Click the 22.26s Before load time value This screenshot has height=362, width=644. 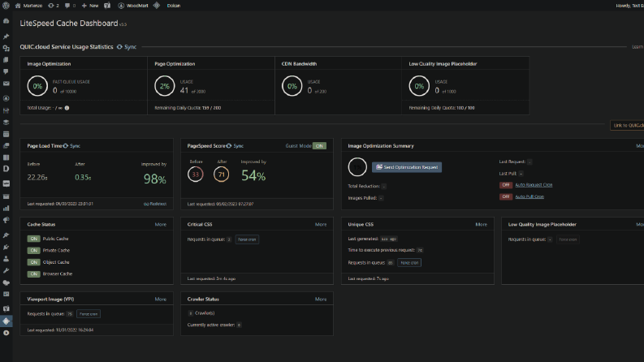pyautogui.click(x=37, y=177)
